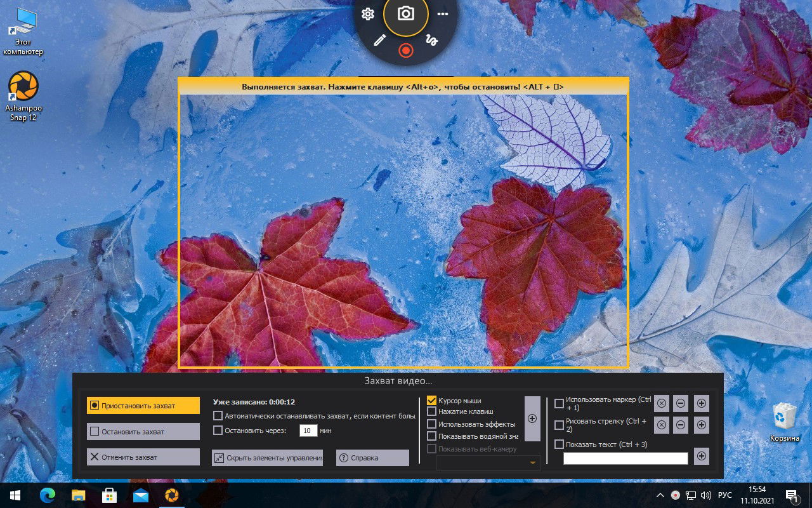Click the minus button for Рисовать стрелку
This screenshot has width=812, height=508.
(x=681, y=425)
